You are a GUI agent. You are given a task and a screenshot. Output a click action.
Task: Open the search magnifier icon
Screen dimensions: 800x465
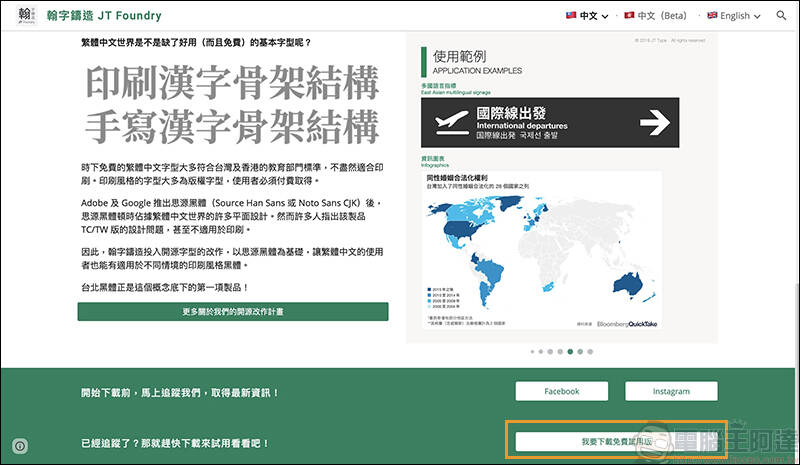click(x=781, y=15)
